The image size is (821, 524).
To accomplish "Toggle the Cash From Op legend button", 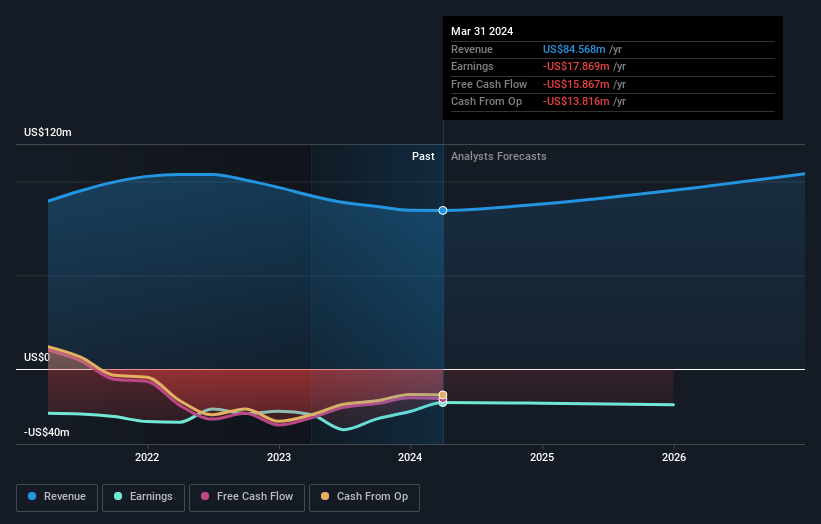I will click(364, 497).
